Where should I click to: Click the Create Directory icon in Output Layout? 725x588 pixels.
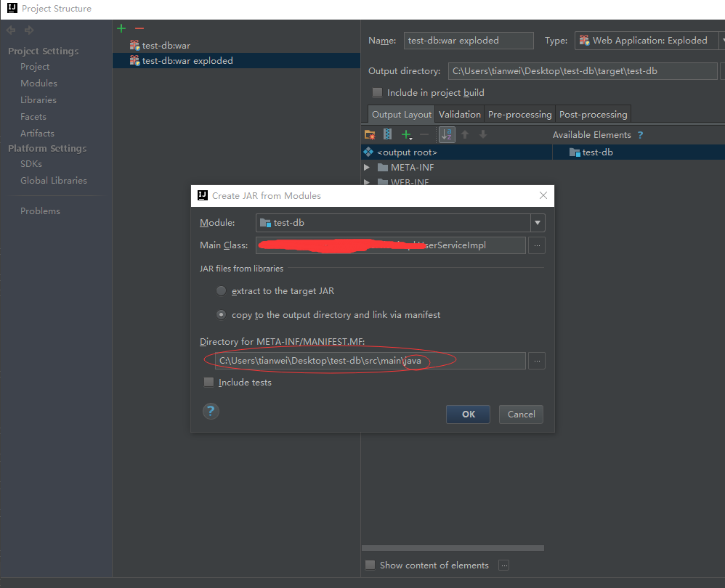coord(370,134)
